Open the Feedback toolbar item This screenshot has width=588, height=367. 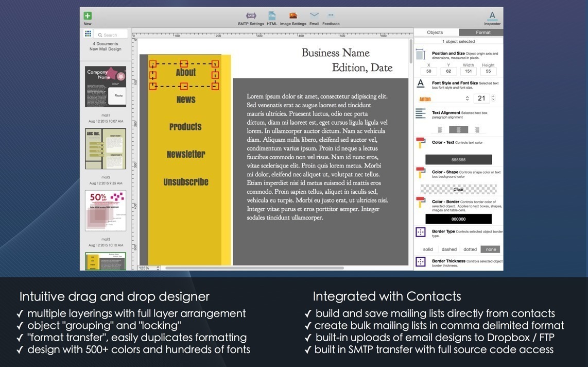(x=331, y=15)
